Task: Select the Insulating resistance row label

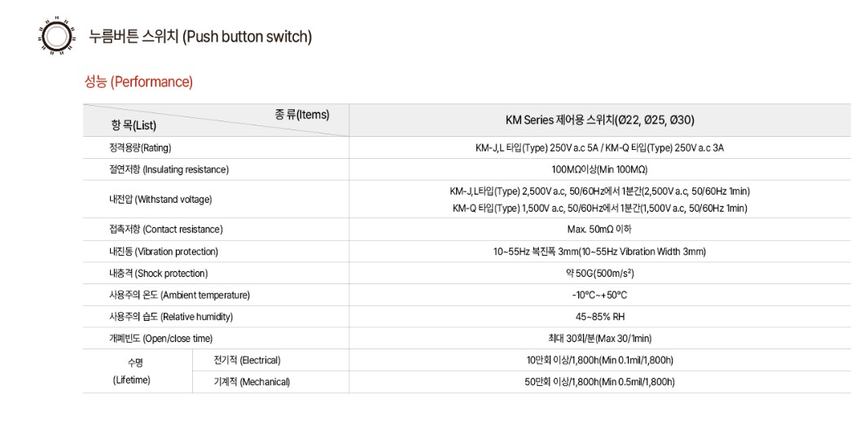Action: click(169, 169)
